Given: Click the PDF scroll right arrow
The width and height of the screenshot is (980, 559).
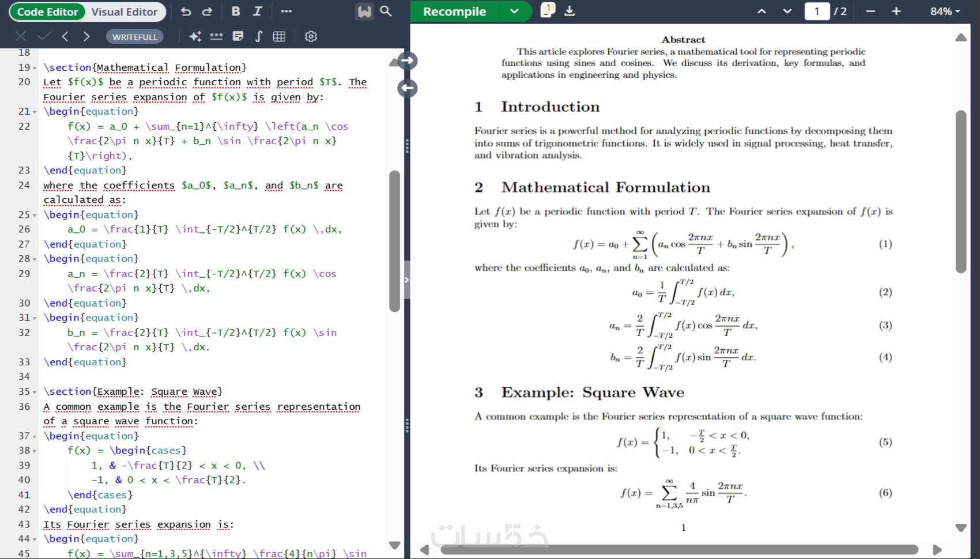Looking at the screenshot, I should click(x=937, y=550).
